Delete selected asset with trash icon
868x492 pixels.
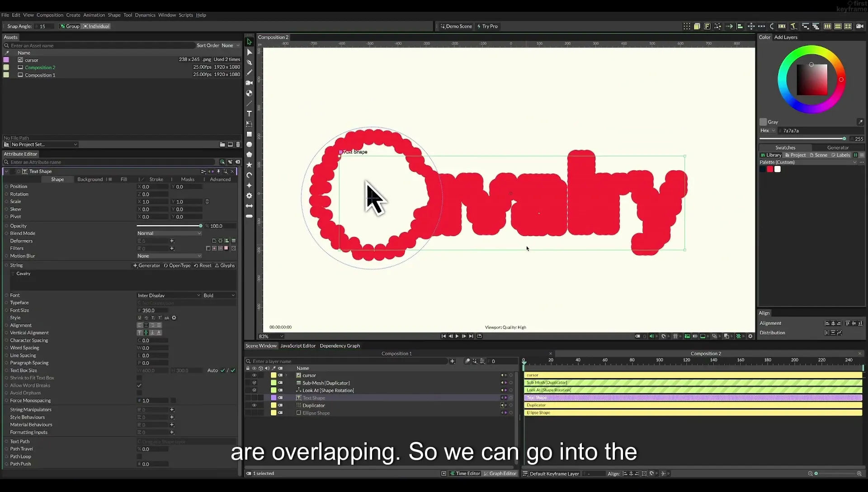pos(238,145)
